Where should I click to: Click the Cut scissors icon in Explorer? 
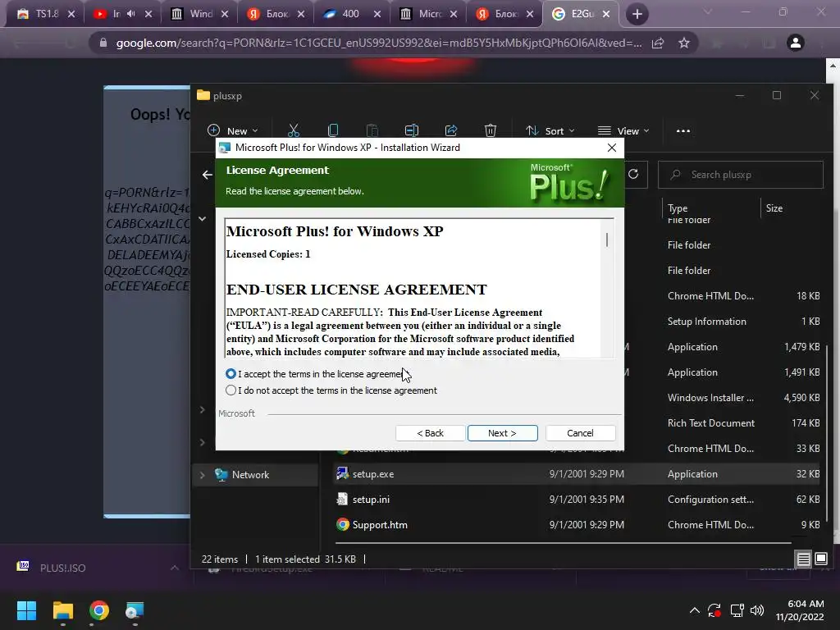[294, 130]
